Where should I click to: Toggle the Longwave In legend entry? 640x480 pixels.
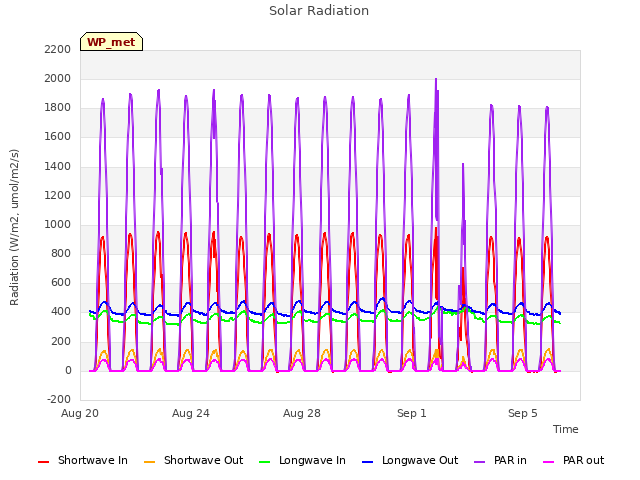(x=302, y=460)
